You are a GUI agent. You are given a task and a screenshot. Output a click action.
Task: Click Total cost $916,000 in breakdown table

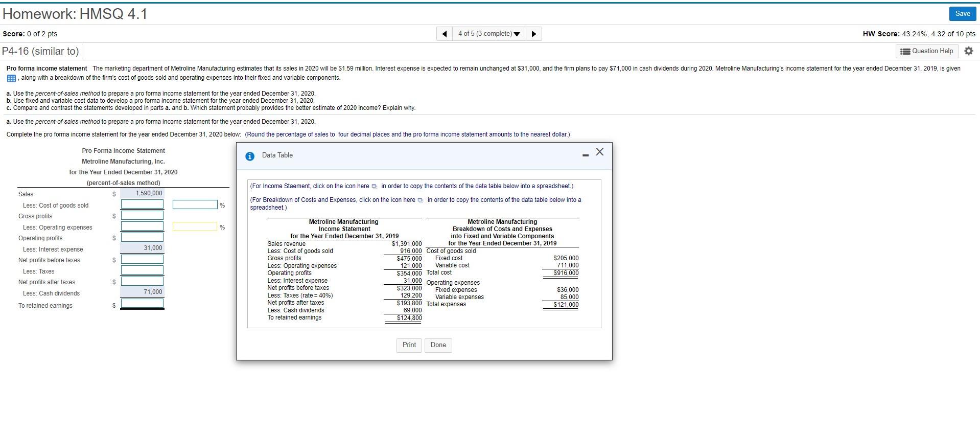[566, 273]
